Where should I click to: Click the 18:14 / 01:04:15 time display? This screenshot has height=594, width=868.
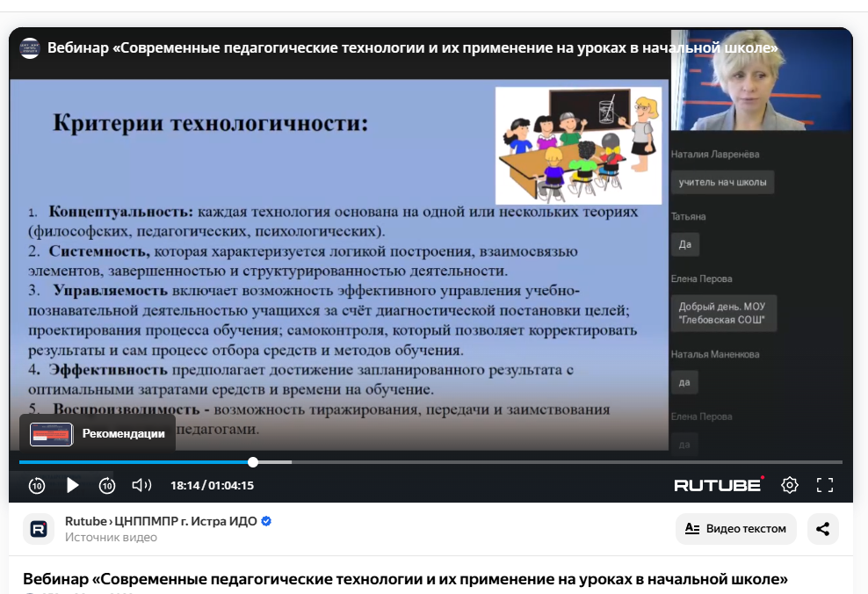[x=212, y=485]
